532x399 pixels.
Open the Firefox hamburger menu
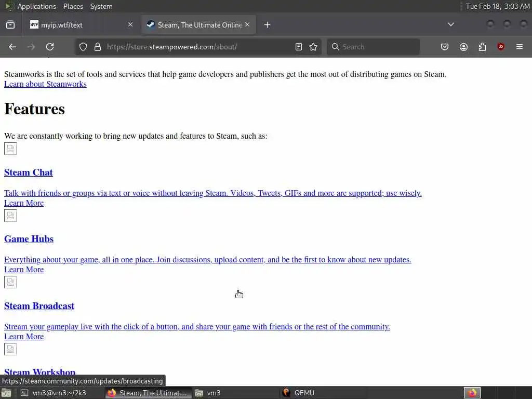520,47
